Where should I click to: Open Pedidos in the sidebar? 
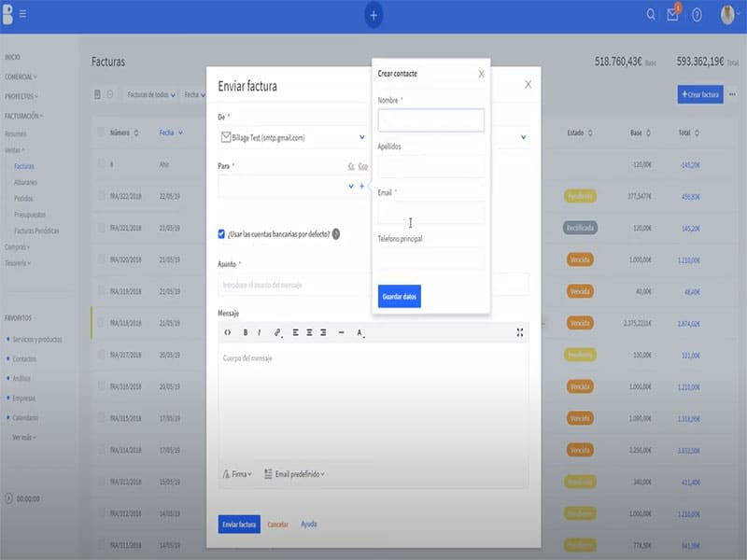tap(24, 198)
